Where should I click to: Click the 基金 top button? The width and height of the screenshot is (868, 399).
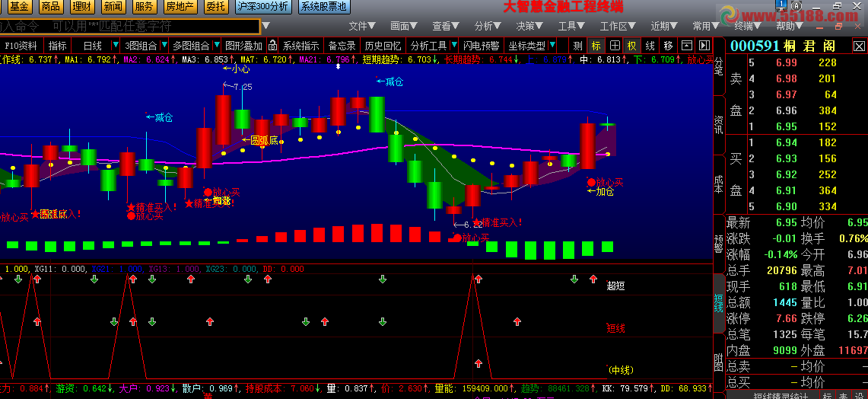click(20, 7)
